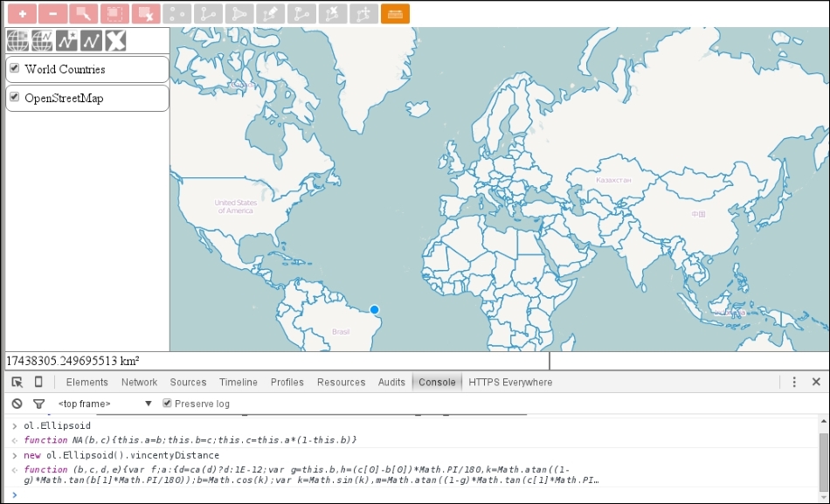
Task: Toggle device mode in DevTools
Action: point(38,382)
